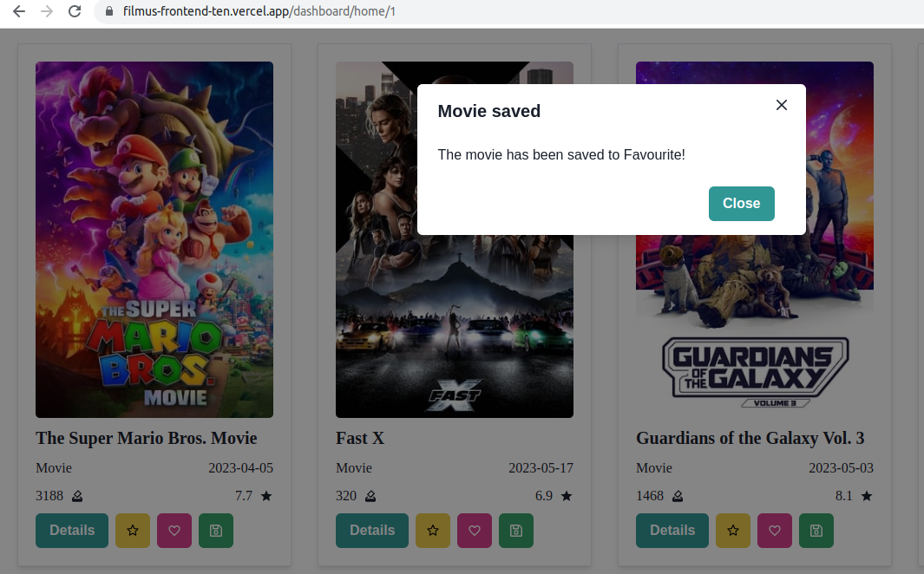Click the star icon on Super Mario card
The image size is (924, 574).
[133, 531]
